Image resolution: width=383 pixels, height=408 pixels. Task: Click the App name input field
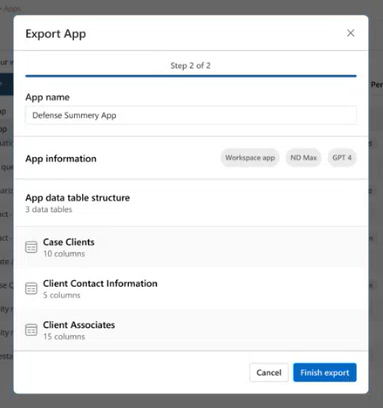tap(191, 115)
